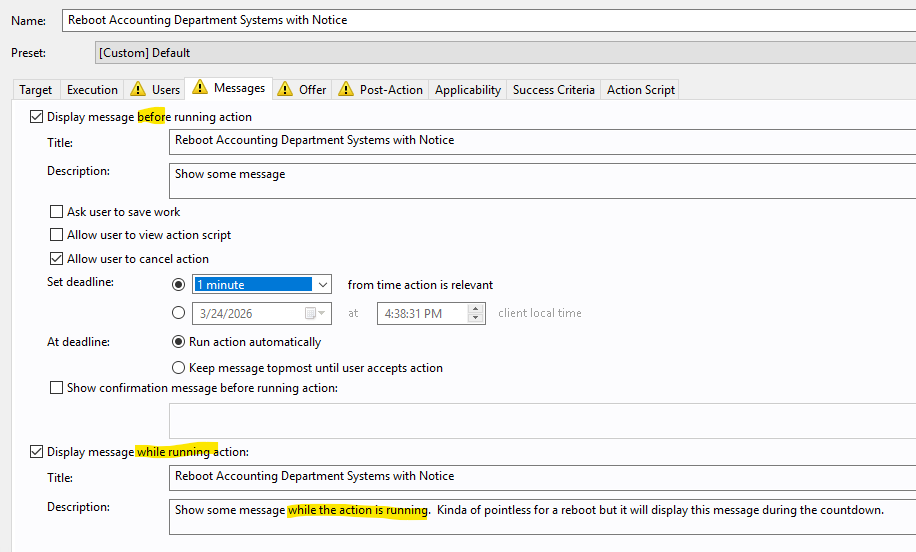Screen dimensions: 916x552
Task: Open the Execution tab
Action: point(92,90)
